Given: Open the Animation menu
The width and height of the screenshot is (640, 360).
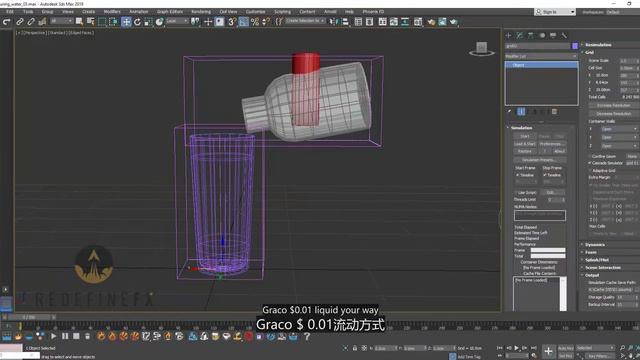Looking at the screenshot, I should click(138, 11).
